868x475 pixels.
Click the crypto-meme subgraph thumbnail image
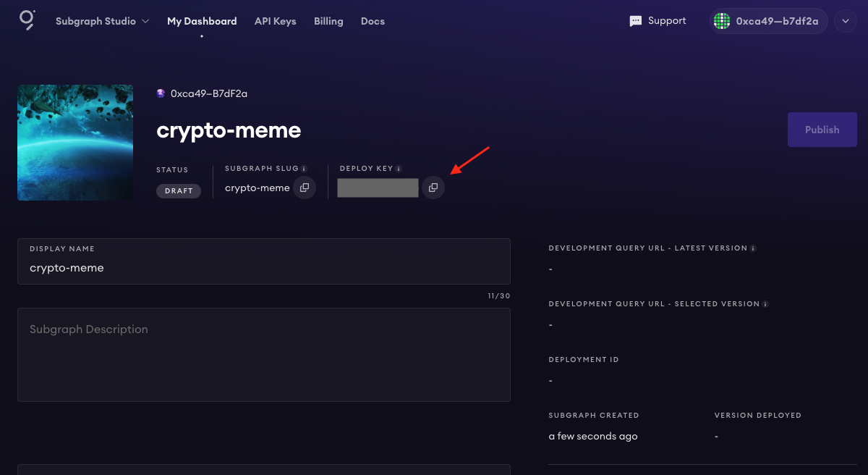pyautogui.click(x=75, y=143)
